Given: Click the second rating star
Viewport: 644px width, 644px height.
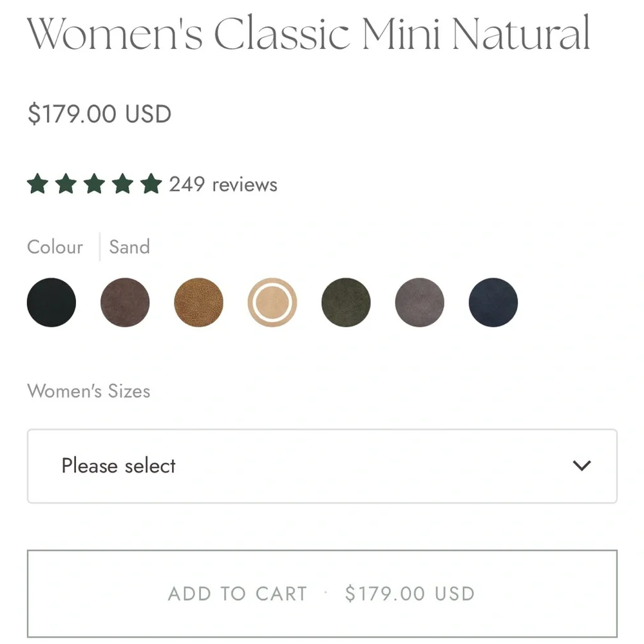Looking at the screenshot, I should tap(66, 184).
